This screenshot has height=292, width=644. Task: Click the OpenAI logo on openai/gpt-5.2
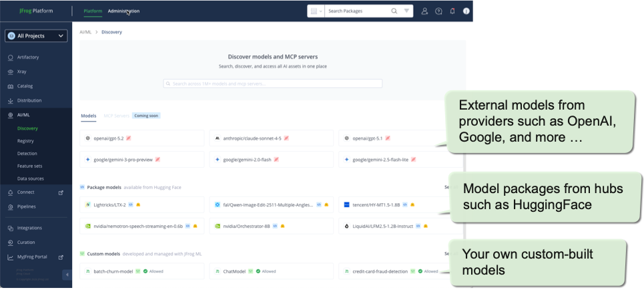coord(87,138)
